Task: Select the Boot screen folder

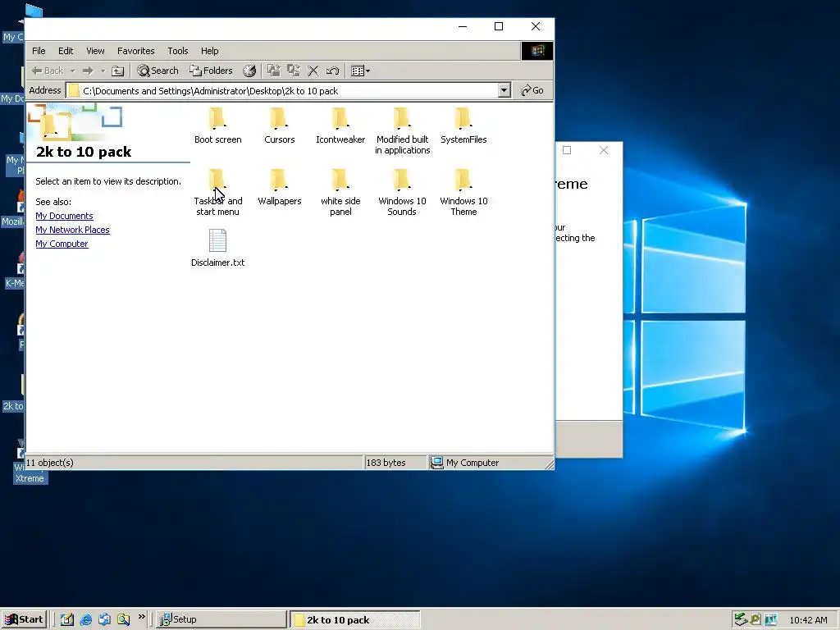Action: pos(217,126)
